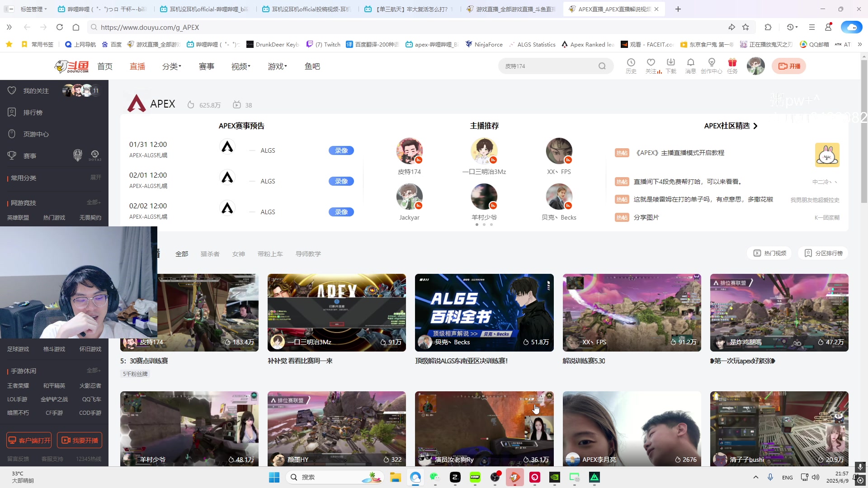Expand 网游竞技 with the 全部 link
868x488 pixels.
click(94, 202)
